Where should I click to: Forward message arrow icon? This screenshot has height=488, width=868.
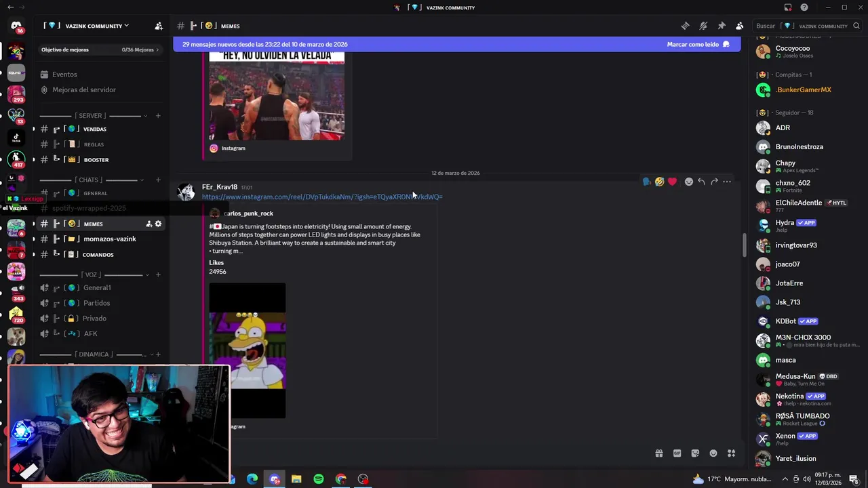click(x=714, y=182)
